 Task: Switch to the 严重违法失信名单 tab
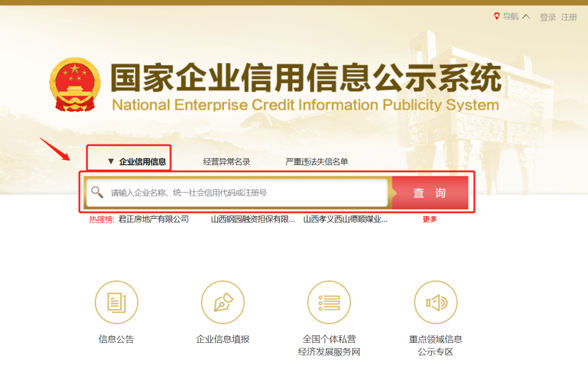[316, 162]
